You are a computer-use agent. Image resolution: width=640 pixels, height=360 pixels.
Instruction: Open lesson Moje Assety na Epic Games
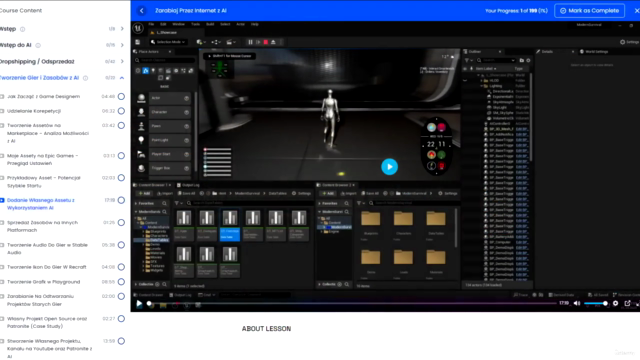pyautogui.click(x=42, y=159)
